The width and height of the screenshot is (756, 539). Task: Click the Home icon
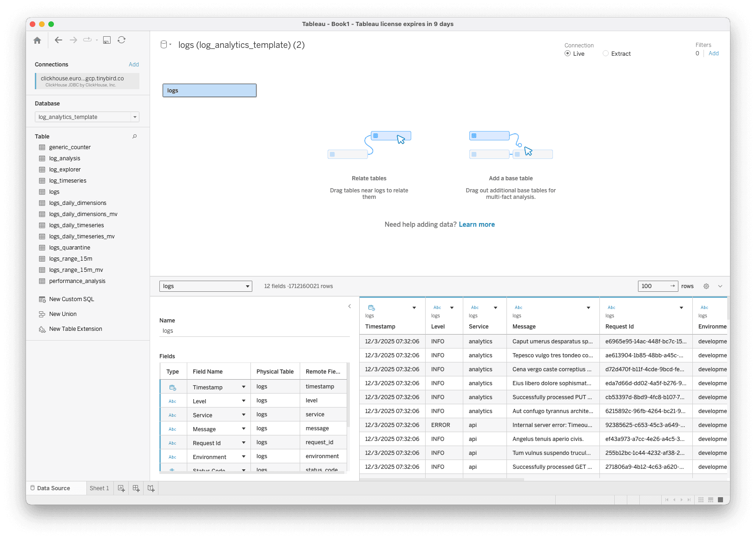37,40
